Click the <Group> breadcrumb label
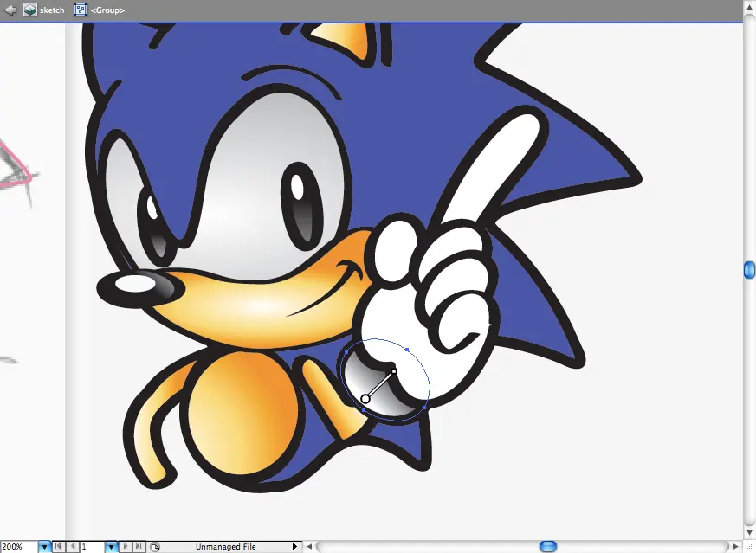756x553 pixels. [107, 10]
